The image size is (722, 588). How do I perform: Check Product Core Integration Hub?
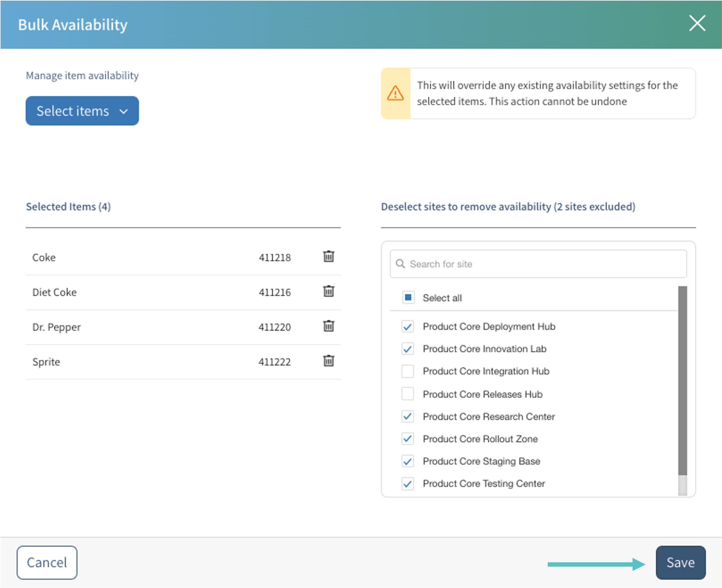[407, 371]
